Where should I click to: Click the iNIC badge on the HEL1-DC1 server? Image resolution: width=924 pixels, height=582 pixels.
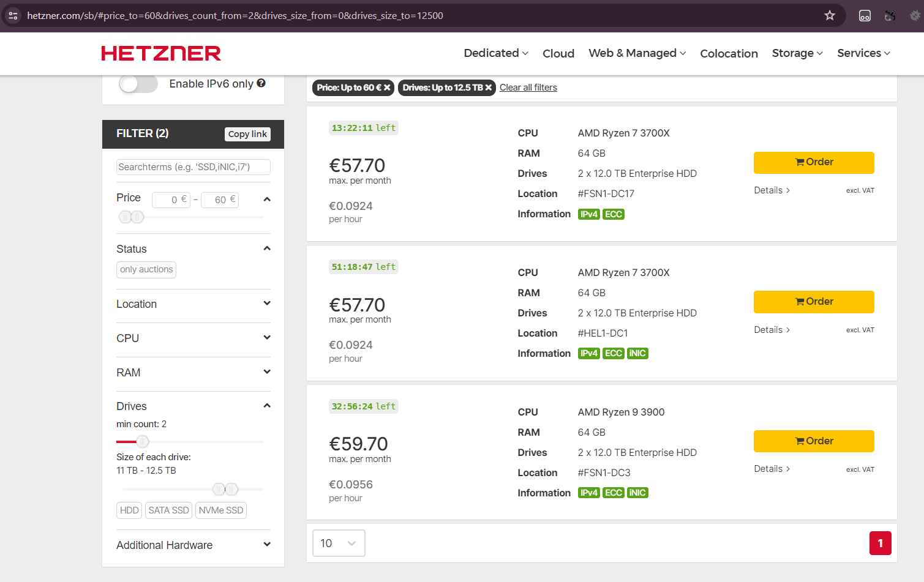pos(637,353)
